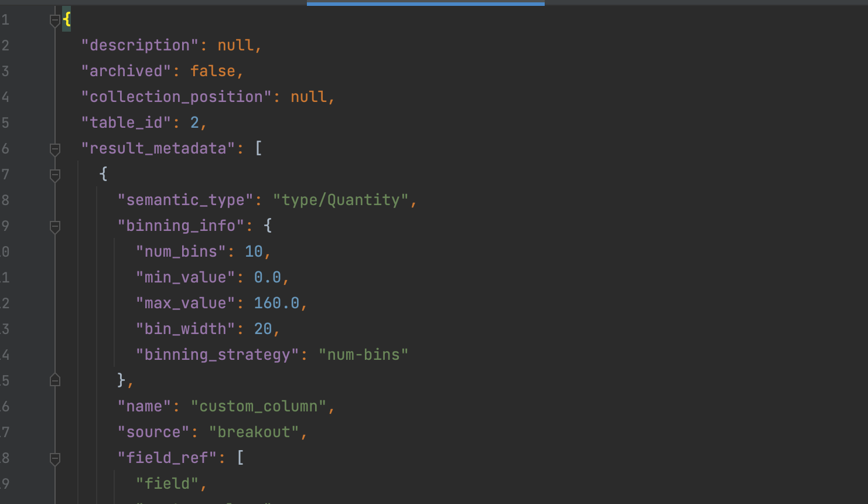Click the min_value 0.0 number

269,277
